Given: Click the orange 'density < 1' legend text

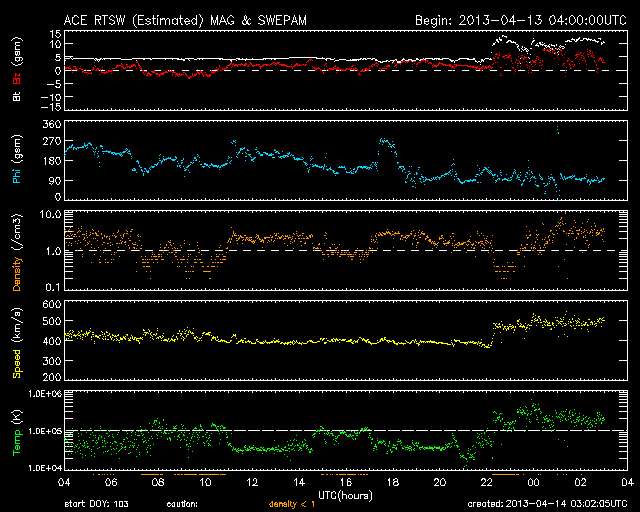Looking at the screenshot, I should 292,505.
